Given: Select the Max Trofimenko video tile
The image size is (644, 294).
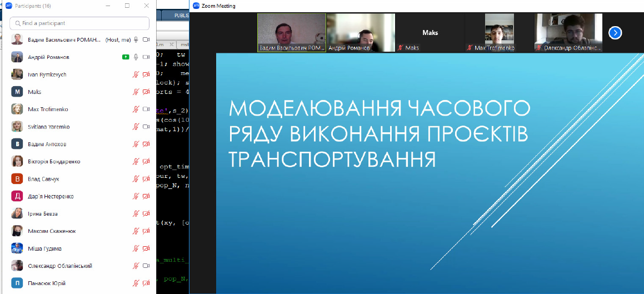Looking at the screenshot, I should pyautogui.click(x=499, y=32).
